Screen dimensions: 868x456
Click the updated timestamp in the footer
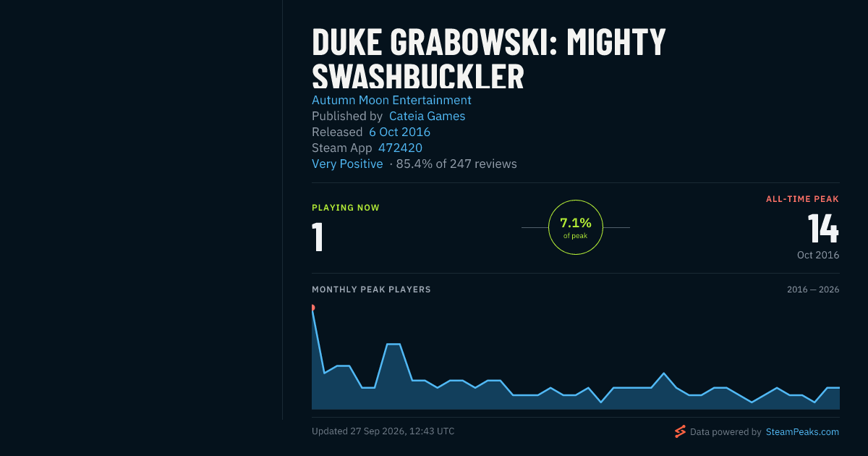pos(383,431)
